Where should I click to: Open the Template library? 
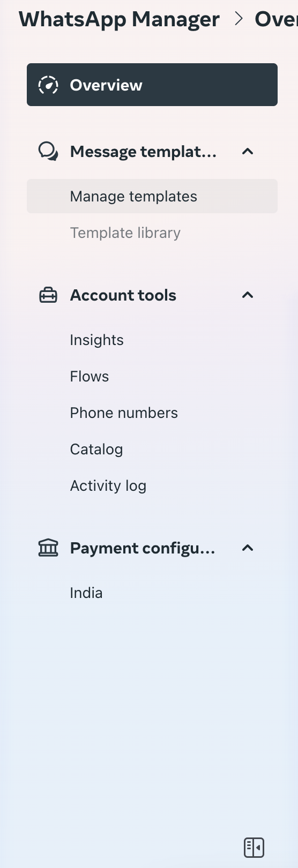[x=125, y=233]
